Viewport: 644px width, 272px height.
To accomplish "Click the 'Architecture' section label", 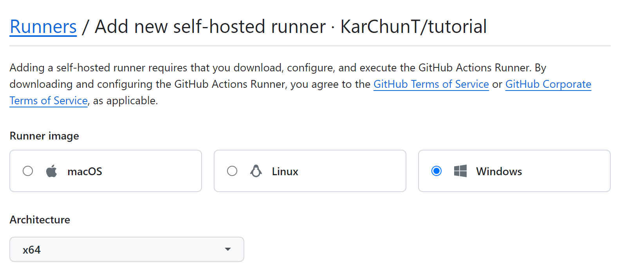I will (x=40, y=220).
